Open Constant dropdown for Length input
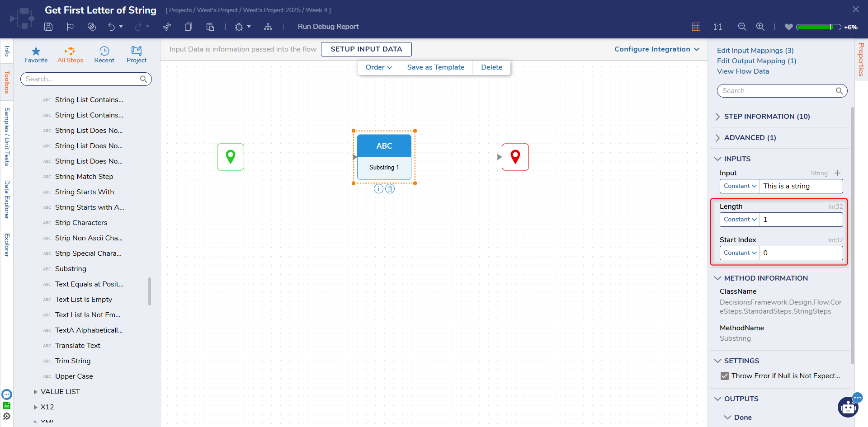868x427 pixels. (740, 220)
